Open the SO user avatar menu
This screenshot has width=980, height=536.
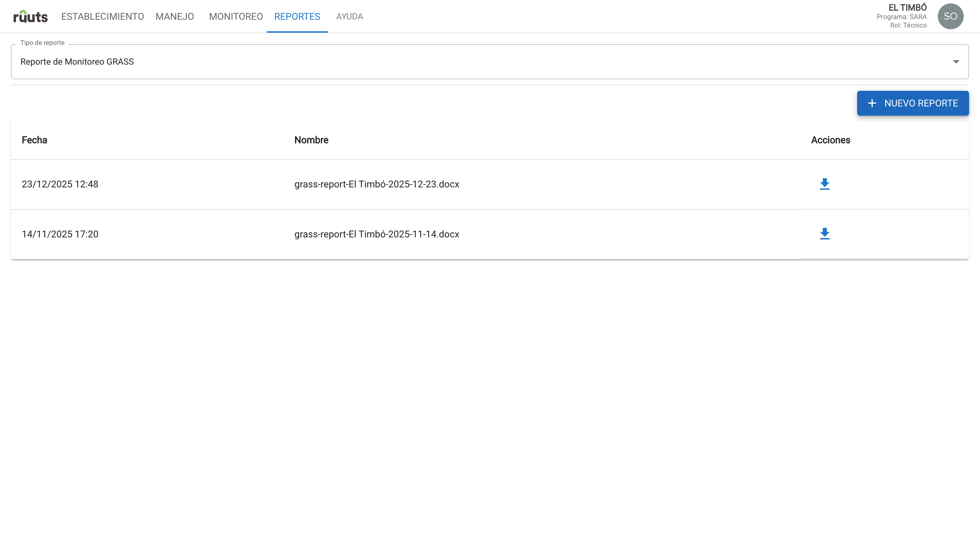coord(950,16)
